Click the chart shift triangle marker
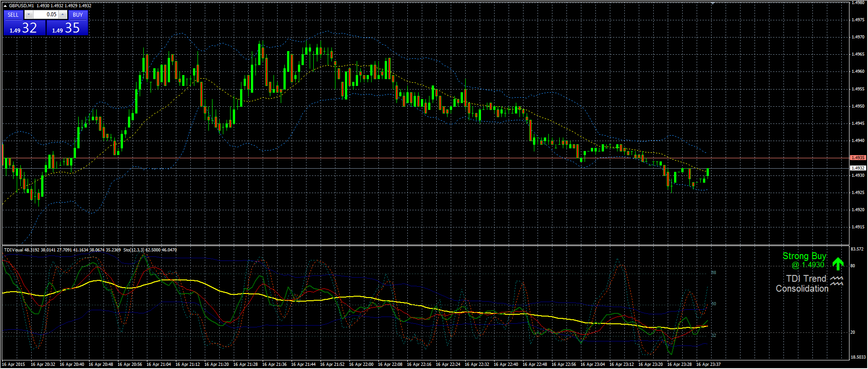868x369 pixels. click(x=712, y=3)
